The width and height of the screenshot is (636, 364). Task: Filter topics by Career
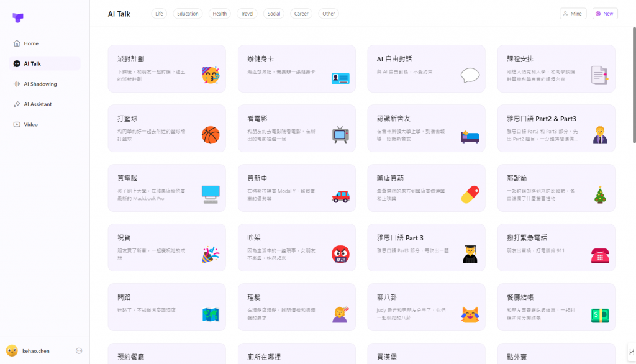301,14
